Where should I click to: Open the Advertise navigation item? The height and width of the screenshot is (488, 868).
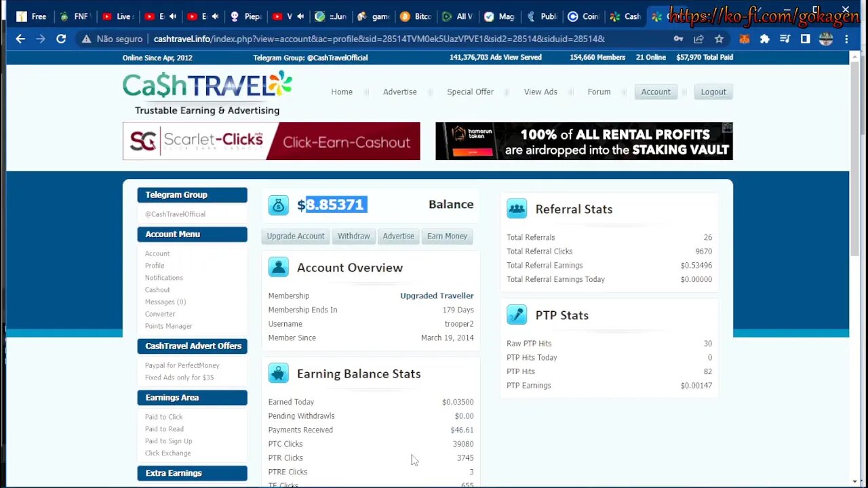point(400,92)
